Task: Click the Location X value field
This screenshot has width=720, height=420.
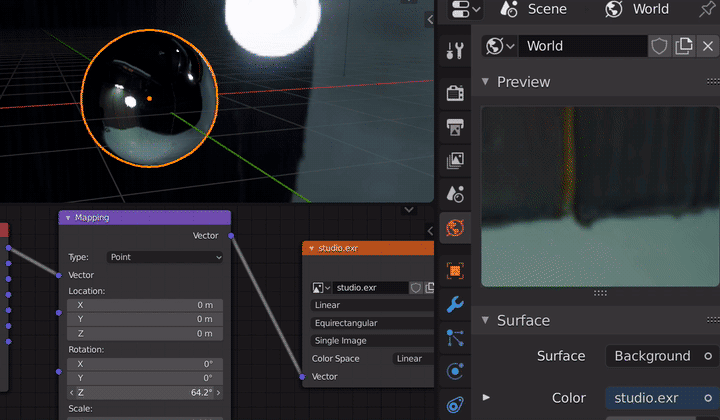Action: coord(145,305)
